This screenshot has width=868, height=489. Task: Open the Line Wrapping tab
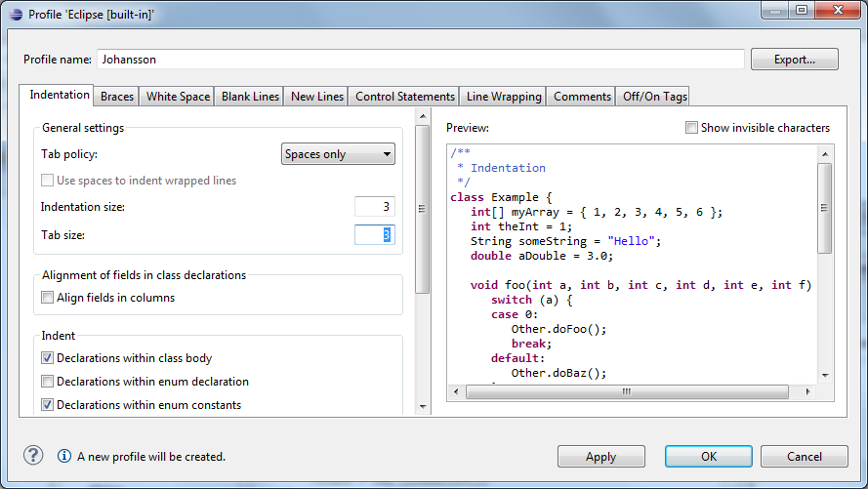504,97
